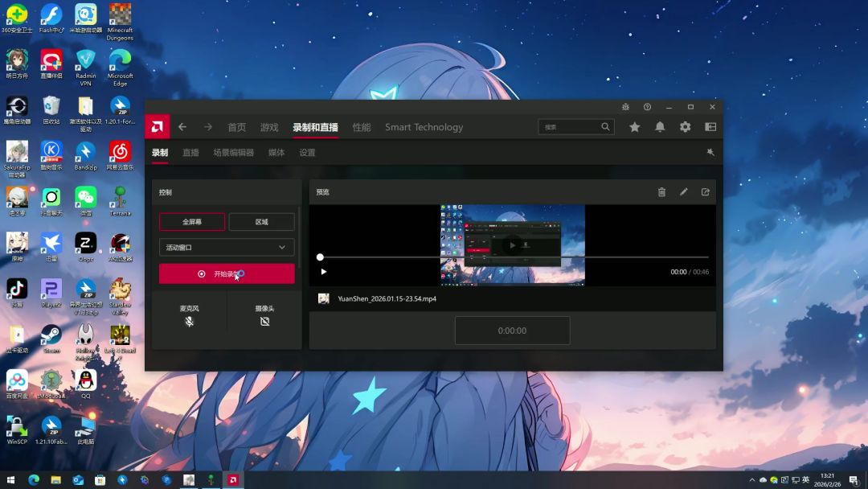Edit the preview clip with pencil icon
Image resolution: width=868 pixels, height=489 pixels.
pos(684,191)
